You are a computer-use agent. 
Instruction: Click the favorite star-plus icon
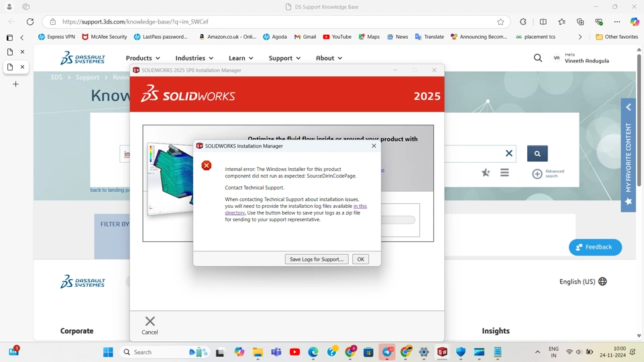486,173
